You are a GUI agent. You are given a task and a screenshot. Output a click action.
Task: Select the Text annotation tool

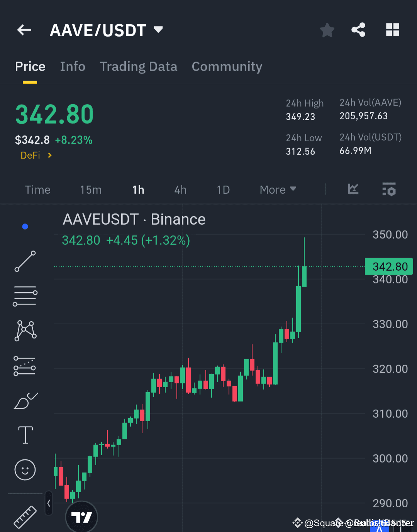[25, 435]
